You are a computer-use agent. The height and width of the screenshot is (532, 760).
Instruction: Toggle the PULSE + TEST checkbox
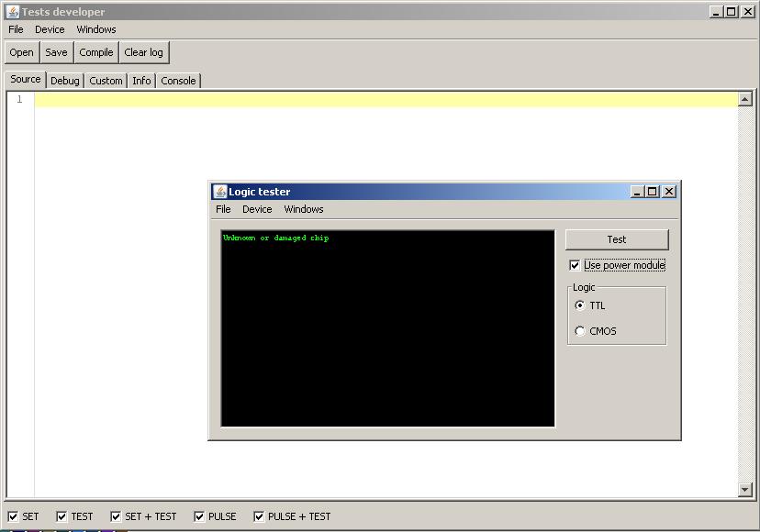(x=259, y=516)
